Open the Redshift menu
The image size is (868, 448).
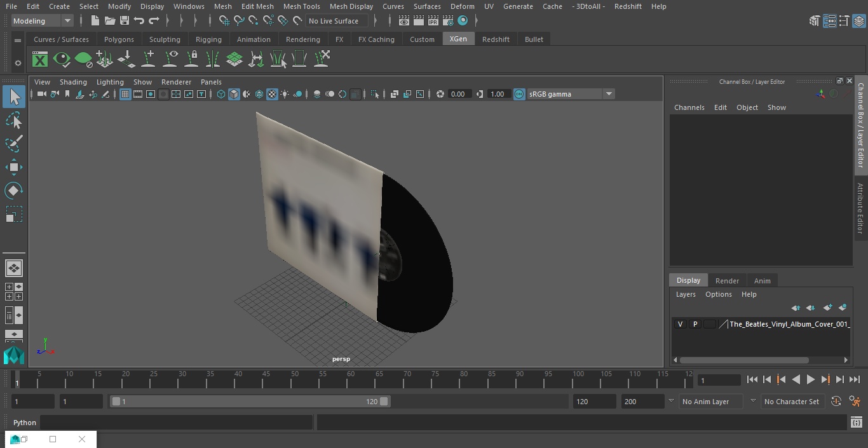628,6
